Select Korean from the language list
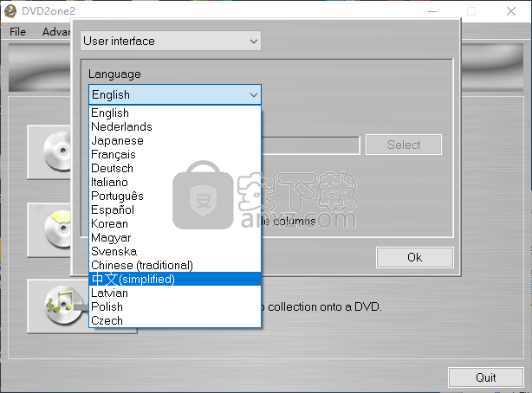 pos(175,224)
